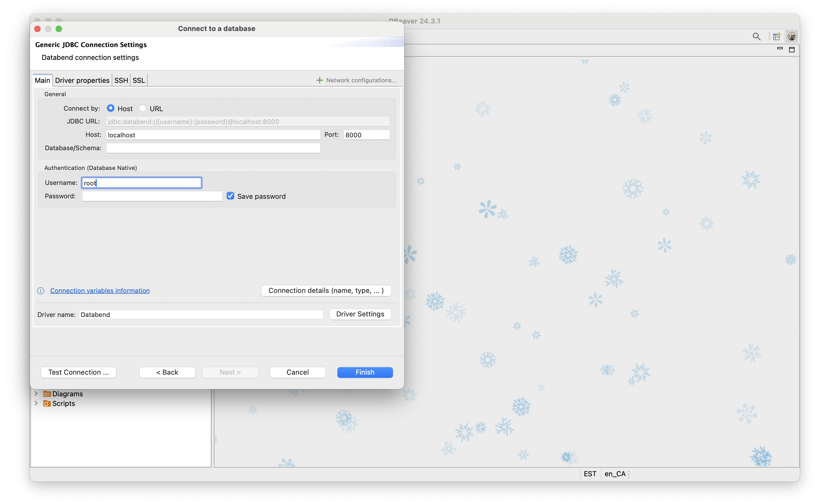Open Driver Settings
The height and width of the screenshot is (504, 818).
click(x=360, y=314)
